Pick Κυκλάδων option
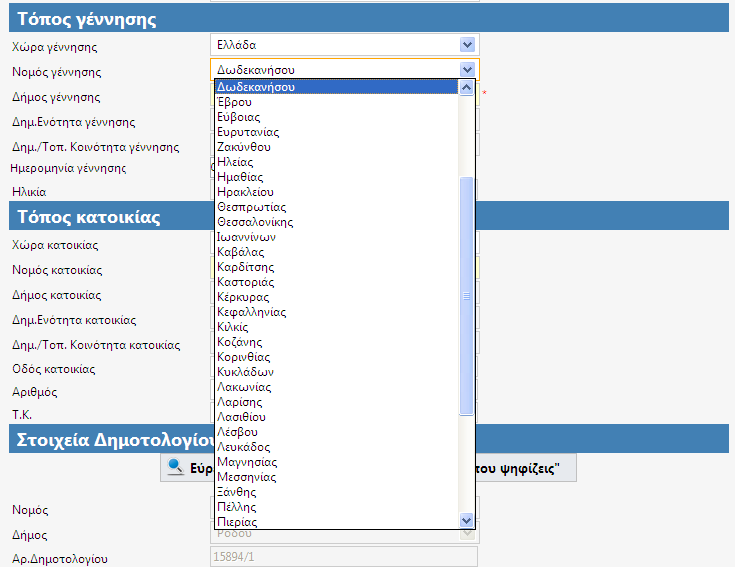Screen dimensions: 735x567 [x=336, y=372]
